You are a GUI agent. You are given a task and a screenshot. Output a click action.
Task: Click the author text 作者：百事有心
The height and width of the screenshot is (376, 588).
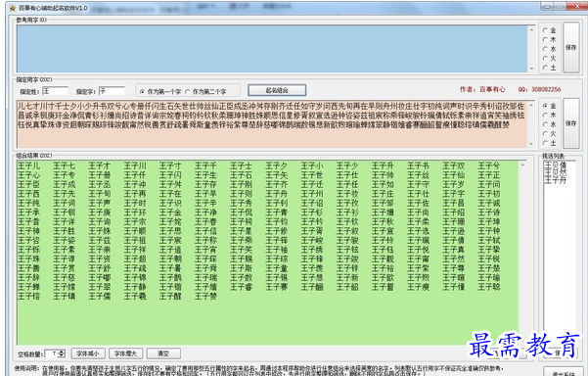point(482,89)
